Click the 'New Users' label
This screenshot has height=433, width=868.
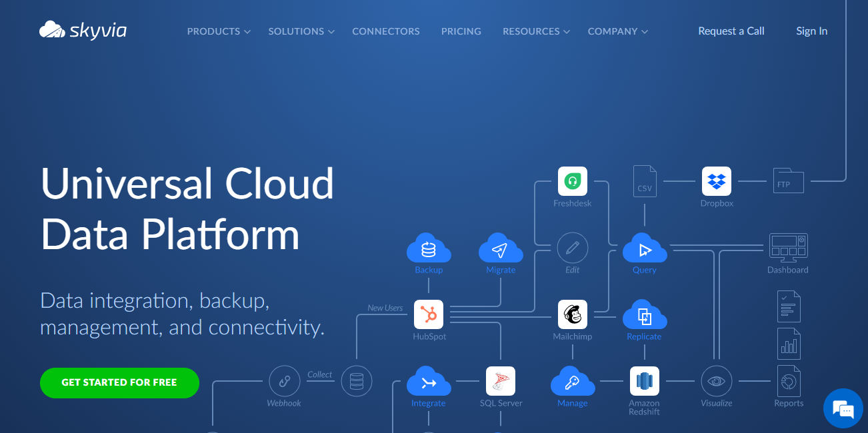coord(385,308)
